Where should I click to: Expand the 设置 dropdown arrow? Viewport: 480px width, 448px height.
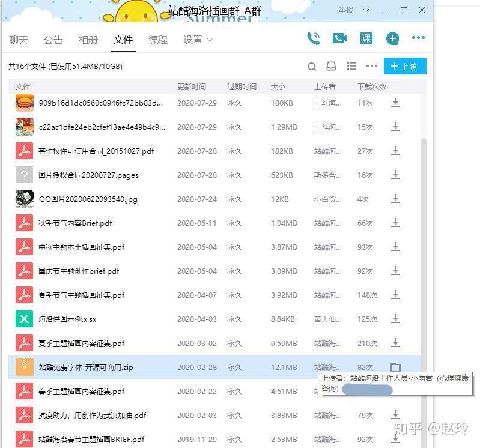(x=210, y=40)
